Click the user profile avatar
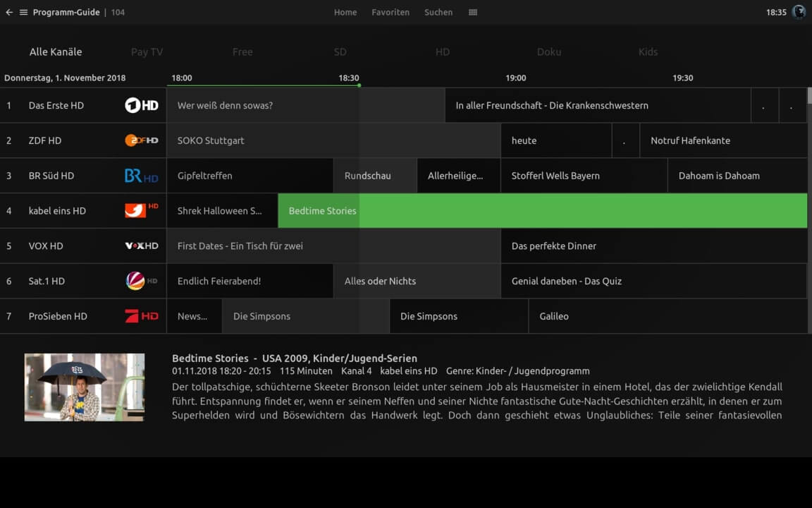The width and height of the screenshot is (812, 508). coord(799,12)
